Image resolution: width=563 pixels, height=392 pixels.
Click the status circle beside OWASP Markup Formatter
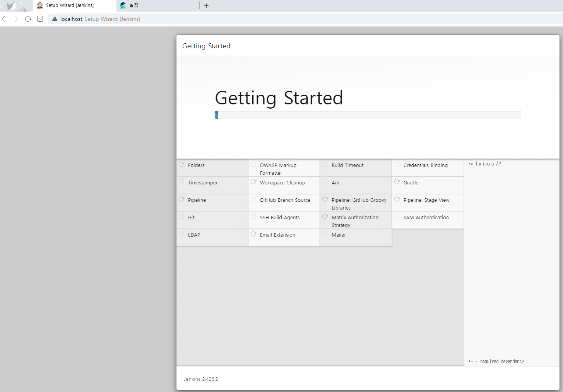[x=253, y=164]
